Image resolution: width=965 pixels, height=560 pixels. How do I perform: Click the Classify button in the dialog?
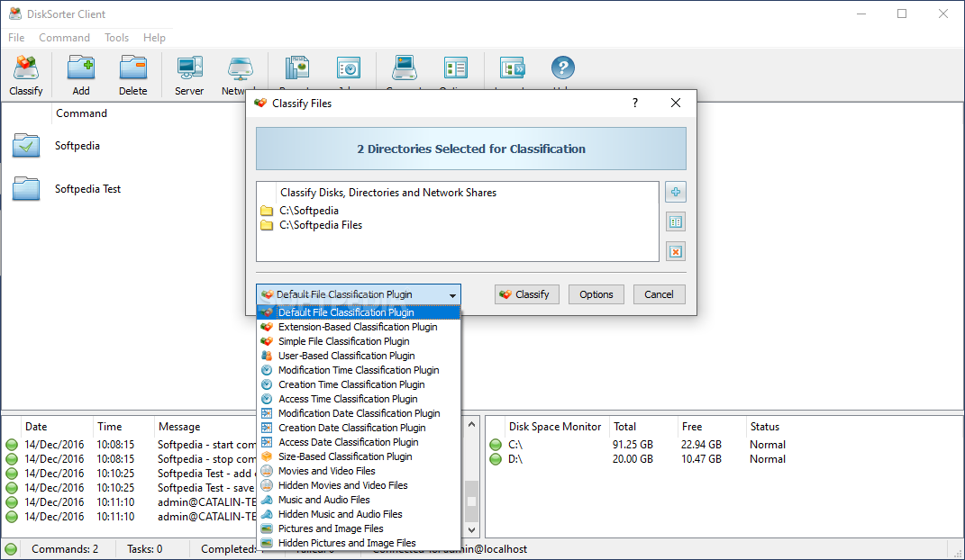click(526, 294)
